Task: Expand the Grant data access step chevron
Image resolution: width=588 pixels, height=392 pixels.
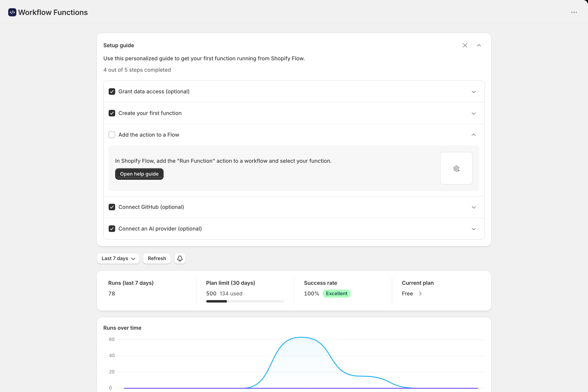Action: click(x=473, y=92)
